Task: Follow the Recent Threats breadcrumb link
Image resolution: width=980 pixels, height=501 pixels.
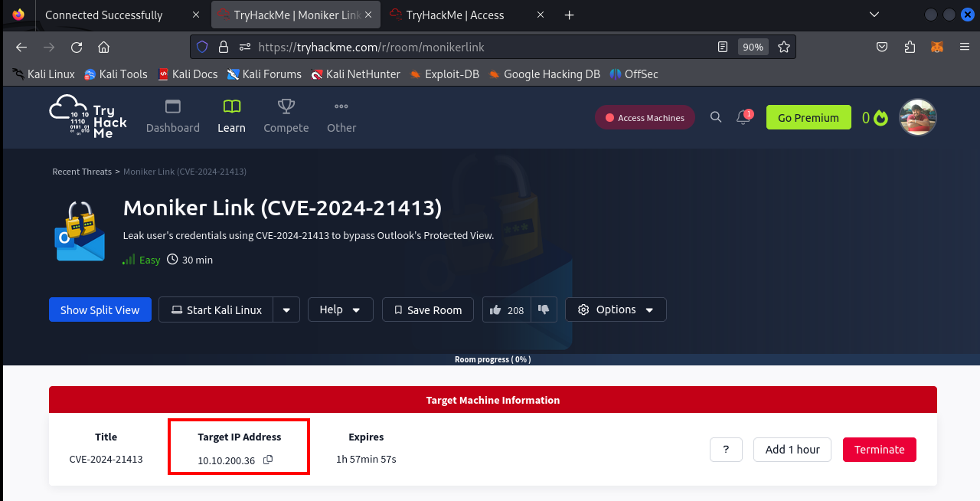Action: pyautogui.click(x=82, y=172)
